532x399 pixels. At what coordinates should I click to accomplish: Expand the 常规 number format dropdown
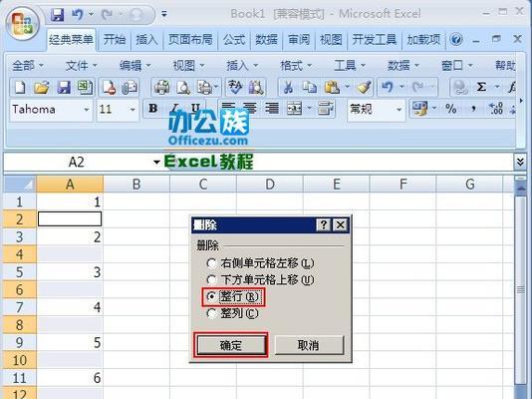pos(399,110)
